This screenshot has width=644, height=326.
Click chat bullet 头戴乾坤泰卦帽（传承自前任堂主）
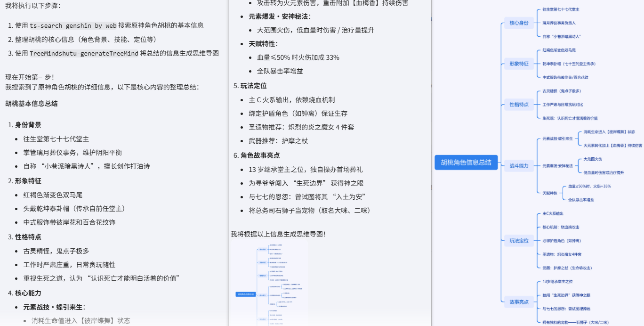[x=75, y=208]
